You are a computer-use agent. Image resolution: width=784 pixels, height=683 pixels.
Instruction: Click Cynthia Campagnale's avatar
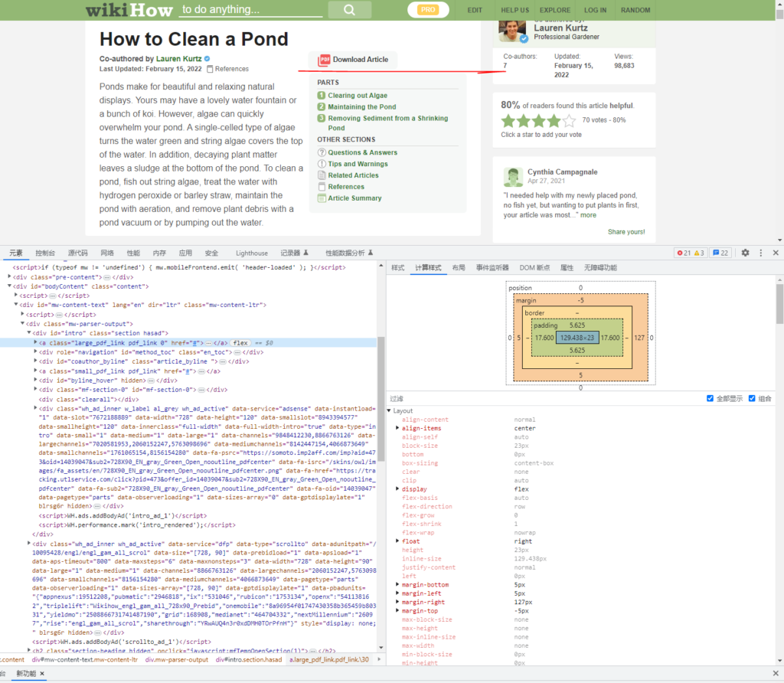(x=513, y=177)
